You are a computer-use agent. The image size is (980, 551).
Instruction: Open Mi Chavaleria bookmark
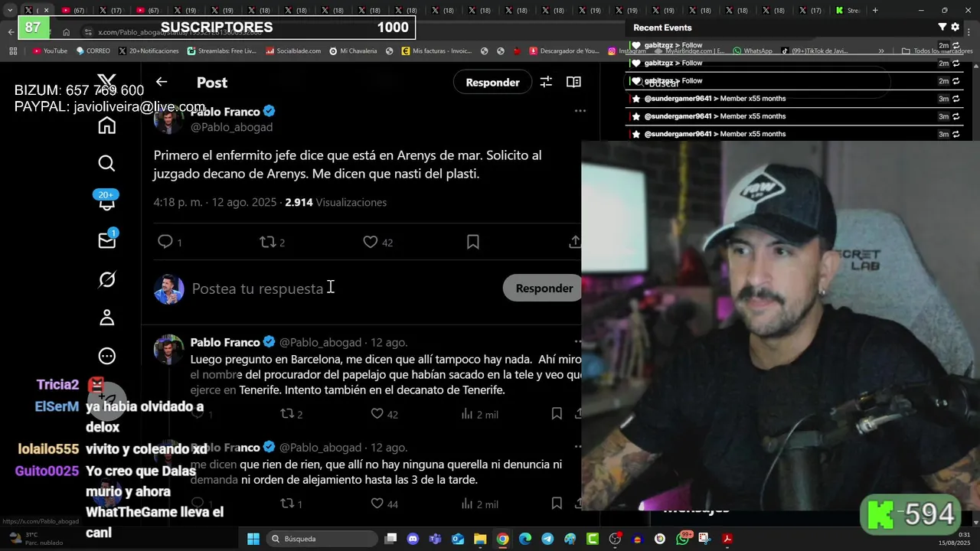pyautogui.click(x=353, y=51)
